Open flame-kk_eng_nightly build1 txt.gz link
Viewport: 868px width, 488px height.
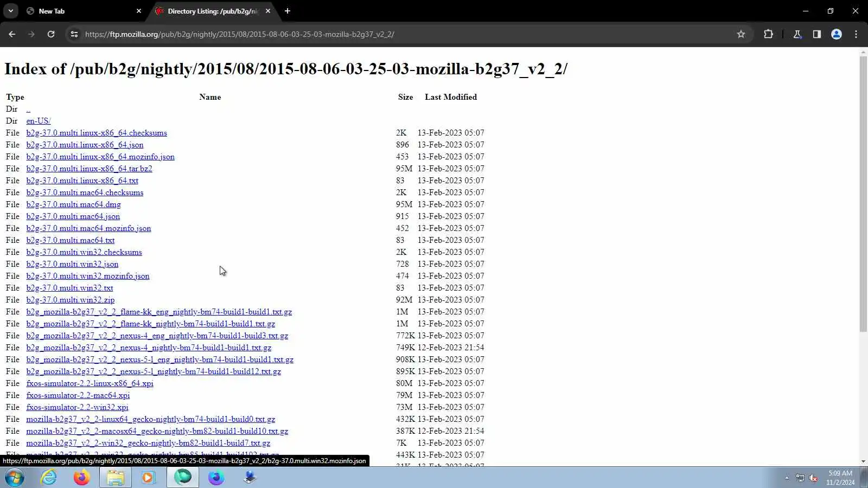coord(159,312)
